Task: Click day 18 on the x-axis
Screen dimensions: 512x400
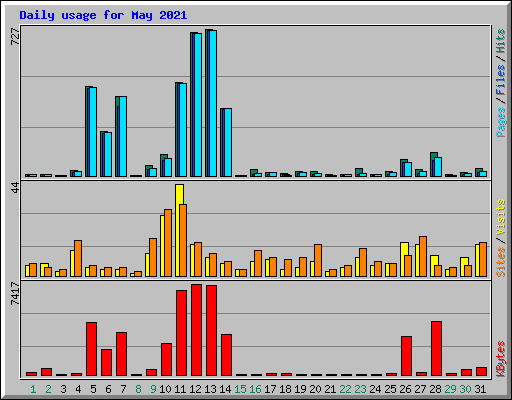Action: [285, 389]
